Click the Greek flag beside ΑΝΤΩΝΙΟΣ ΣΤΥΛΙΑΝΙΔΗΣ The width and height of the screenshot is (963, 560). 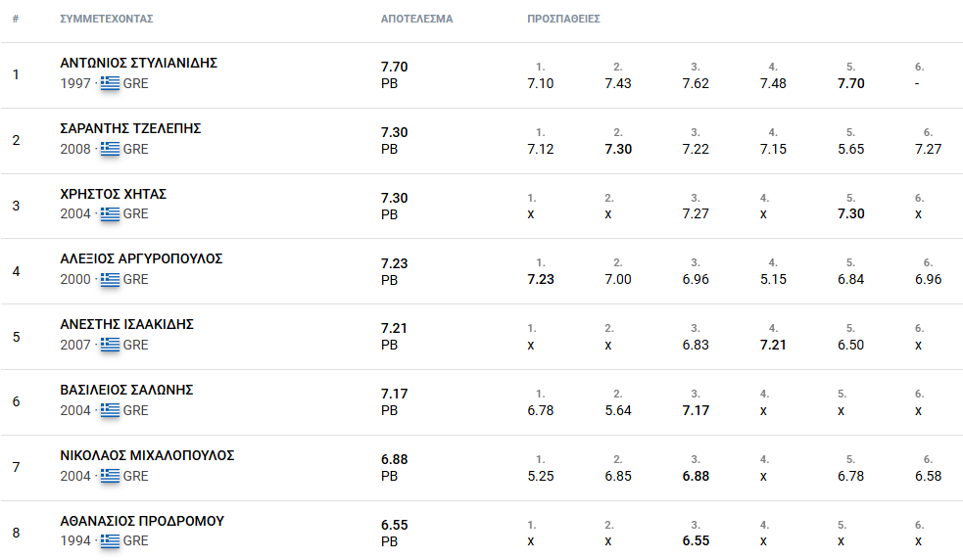click(x=110, y=83)
